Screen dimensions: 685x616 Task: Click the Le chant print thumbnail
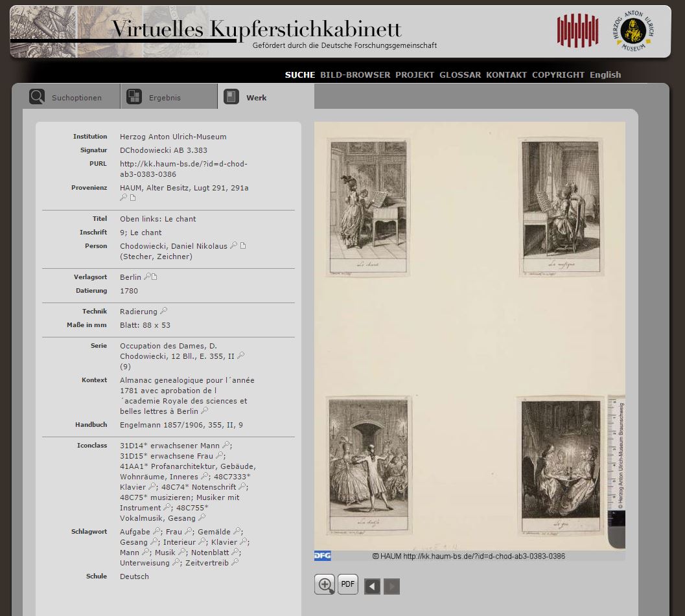(368, 207)
